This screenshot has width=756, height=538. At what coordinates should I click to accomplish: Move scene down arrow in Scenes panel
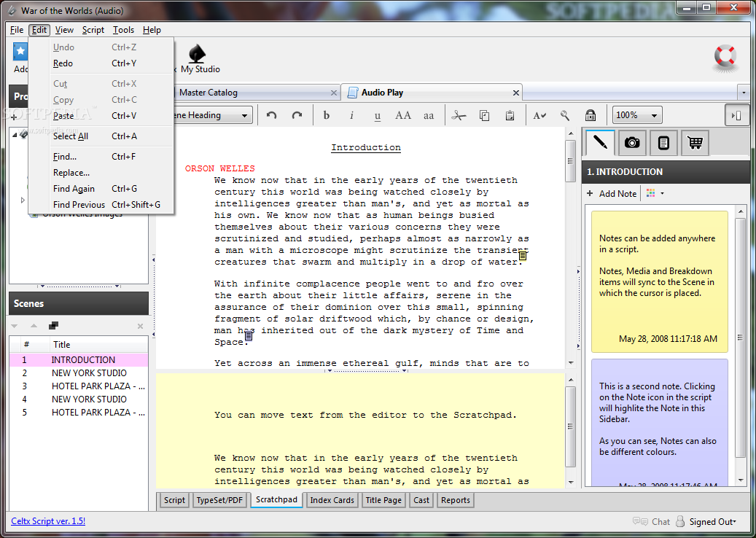point(14,327)
